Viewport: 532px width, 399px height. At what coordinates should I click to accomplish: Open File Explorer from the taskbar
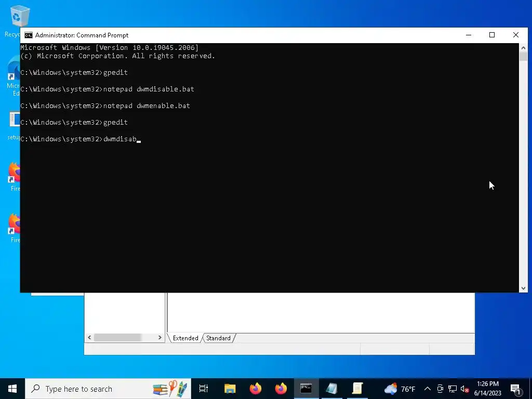click(230, 389)
